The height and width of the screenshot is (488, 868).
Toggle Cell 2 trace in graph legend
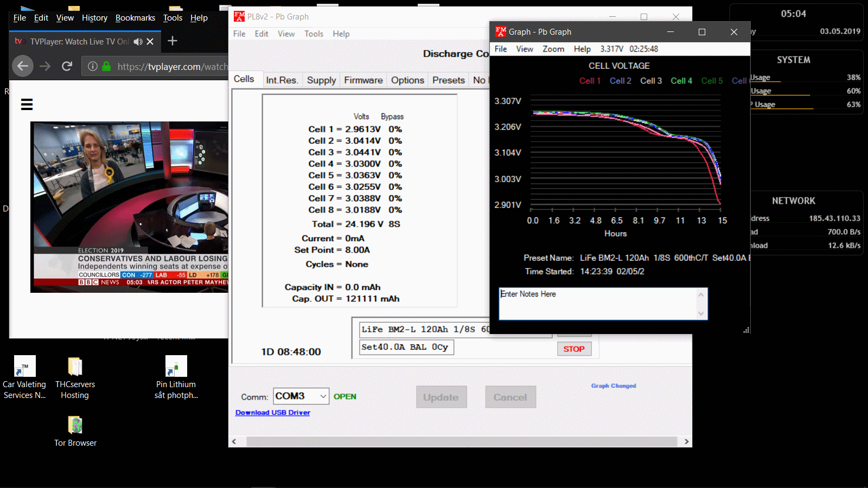tap(620, 81)
